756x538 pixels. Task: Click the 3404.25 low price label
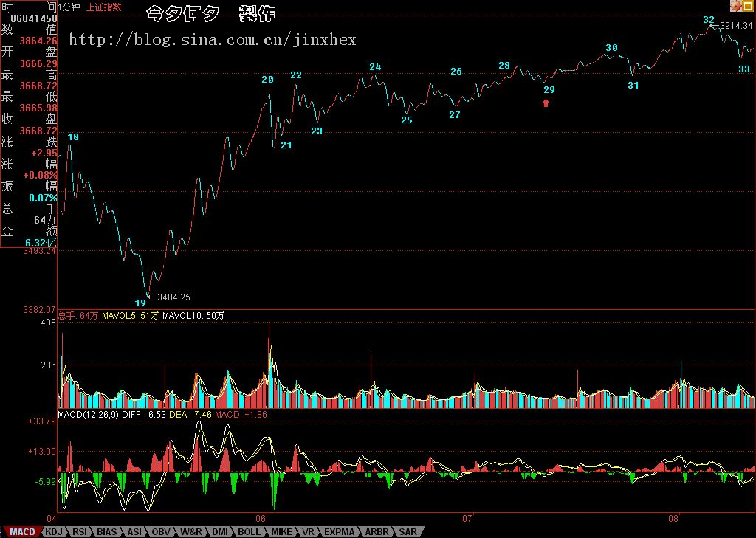pyautogui.click(x=173, y=297)
